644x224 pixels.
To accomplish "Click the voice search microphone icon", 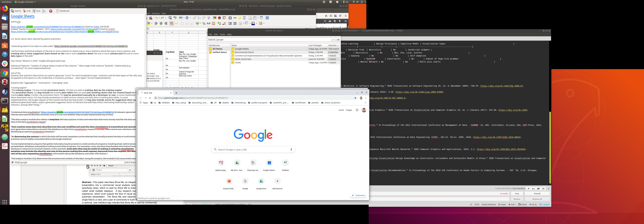I will click(291, 150).
